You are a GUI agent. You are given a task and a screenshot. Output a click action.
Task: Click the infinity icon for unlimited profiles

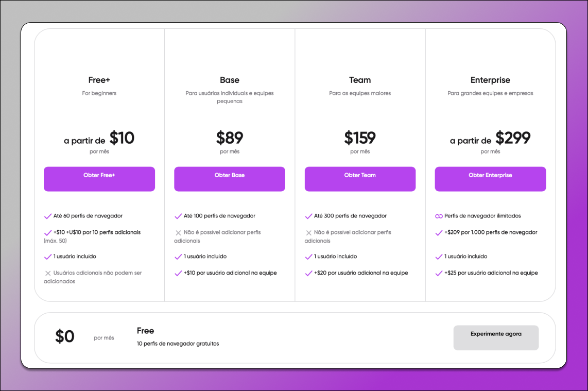439,216
